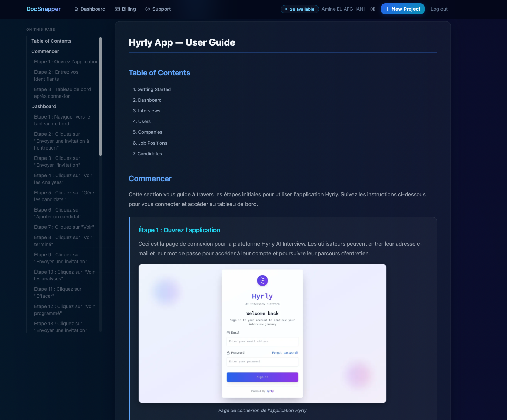Click the question mark icon beside Support
The height and width of the screenshot is (420, 507).
click(x=147, y=9)
